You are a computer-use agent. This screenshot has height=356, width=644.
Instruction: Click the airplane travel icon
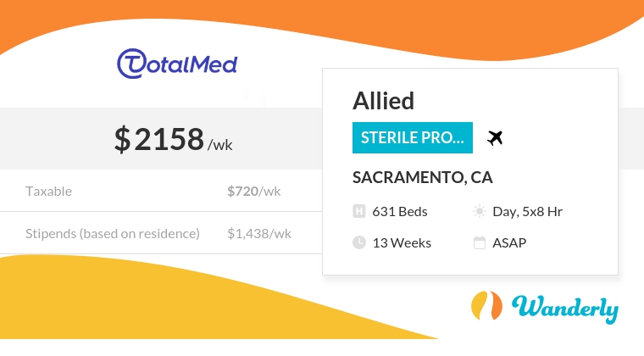(495, 138)
